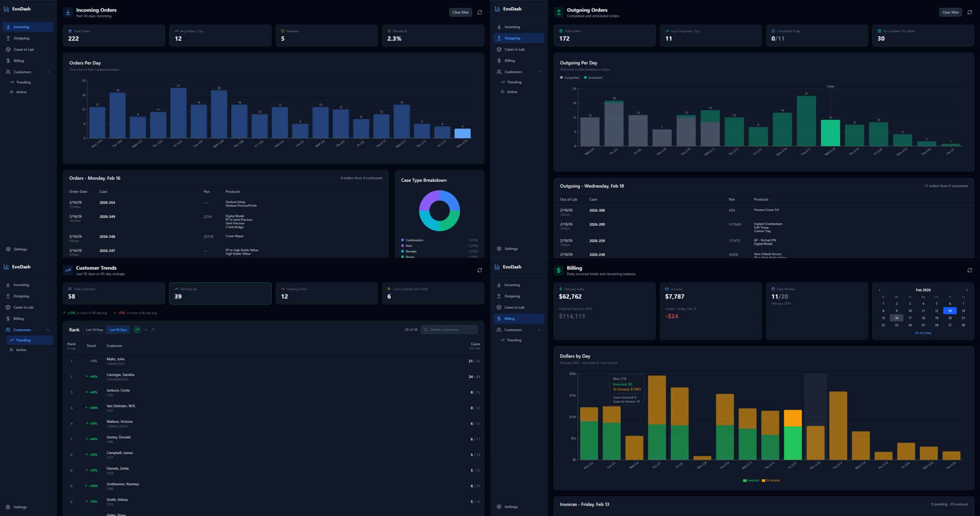Open Cases in Lab from Outgoing Orders sidebar
This screenshot has height=516, width=980.
(514, 49)
